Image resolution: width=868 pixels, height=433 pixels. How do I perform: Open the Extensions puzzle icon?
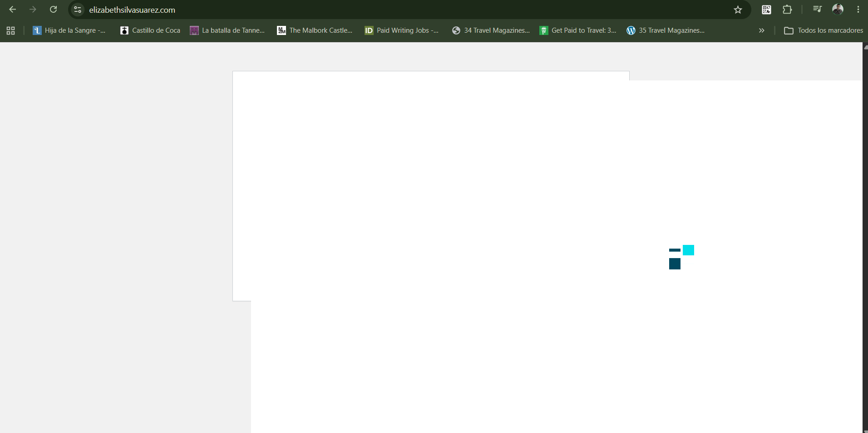coord(787,10)
